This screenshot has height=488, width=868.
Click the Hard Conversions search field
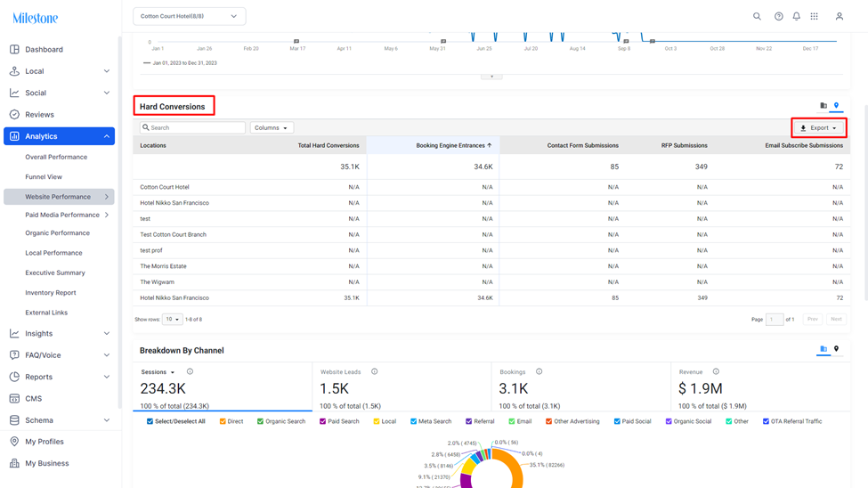coord(192,127)
